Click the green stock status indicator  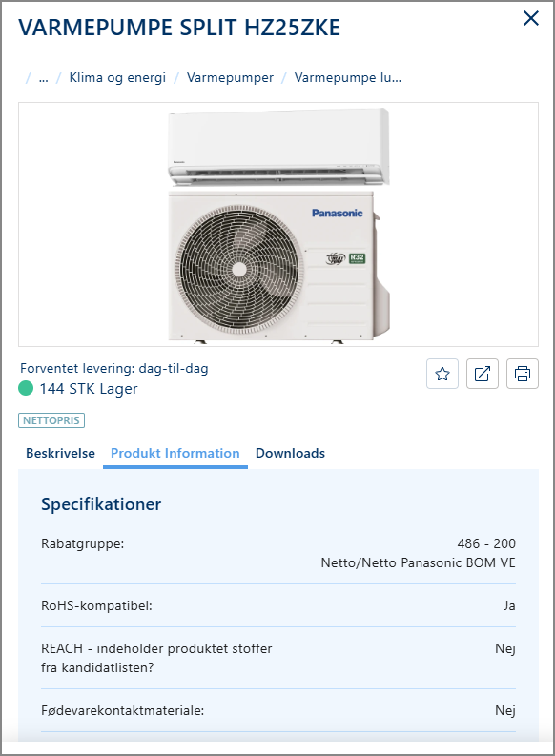pos(26,388)
